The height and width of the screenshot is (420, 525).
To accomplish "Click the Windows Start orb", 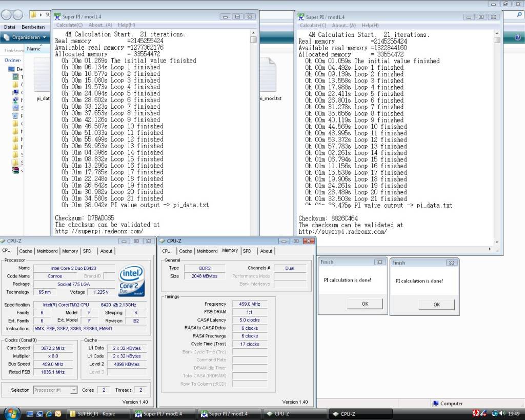I will (x=11, y=413).
